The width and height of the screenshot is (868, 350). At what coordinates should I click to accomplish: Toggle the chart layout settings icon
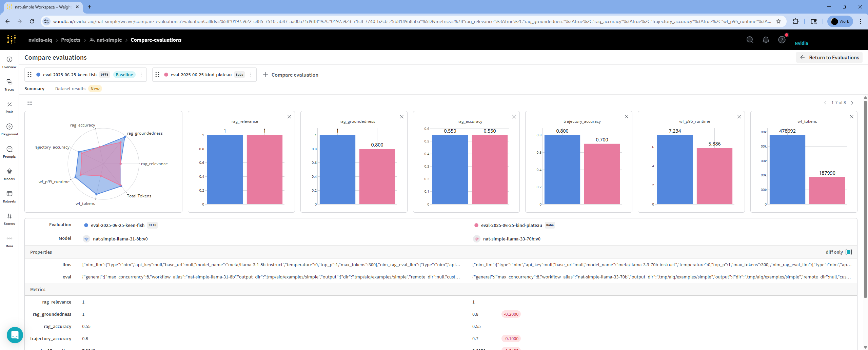click(30, 103)
